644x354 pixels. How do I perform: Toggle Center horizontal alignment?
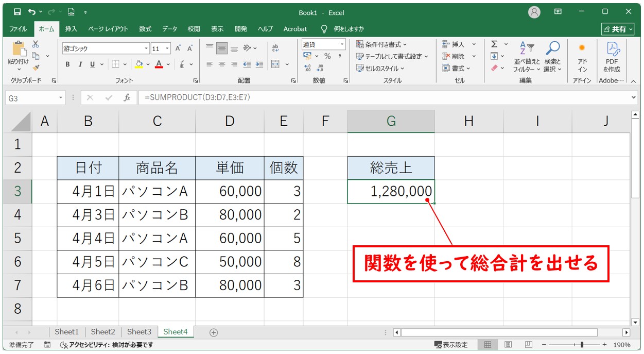pyautogui.click(x=222, y=64)
